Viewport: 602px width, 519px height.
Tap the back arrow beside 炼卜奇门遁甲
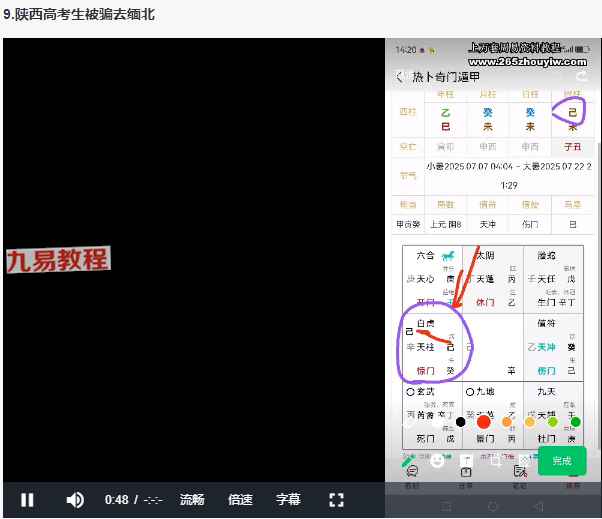pyautogui.click(x=399, y=77)
